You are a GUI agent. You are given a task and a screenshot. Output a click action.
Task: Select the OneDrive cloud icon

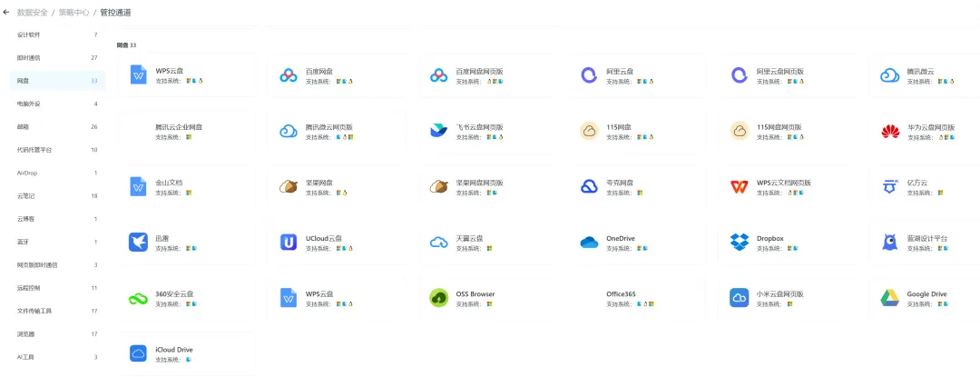click(589, 242)
